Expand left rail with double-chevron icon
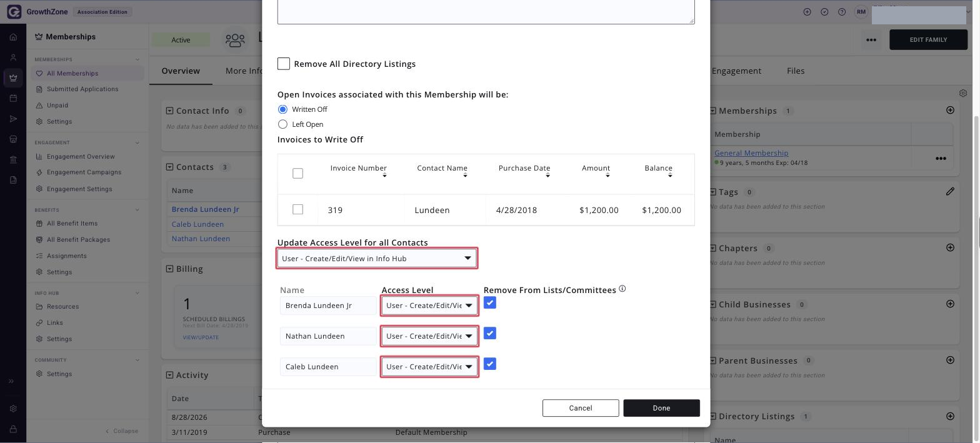Screen dimensions: 980x443 click(x=11, y=381)
